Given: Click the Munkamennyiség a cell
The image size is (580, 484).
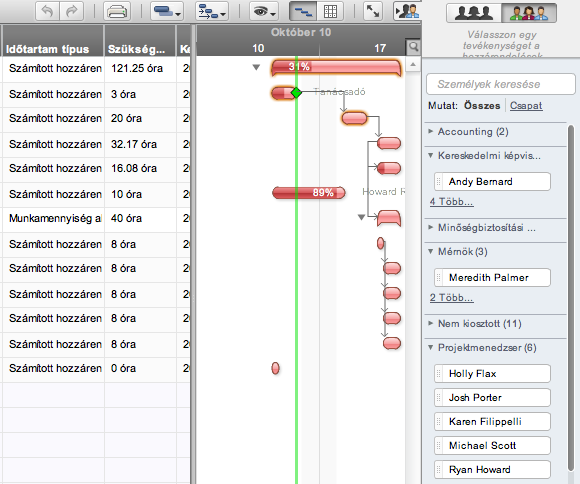Looking at the screenshot, I should 53,218.
